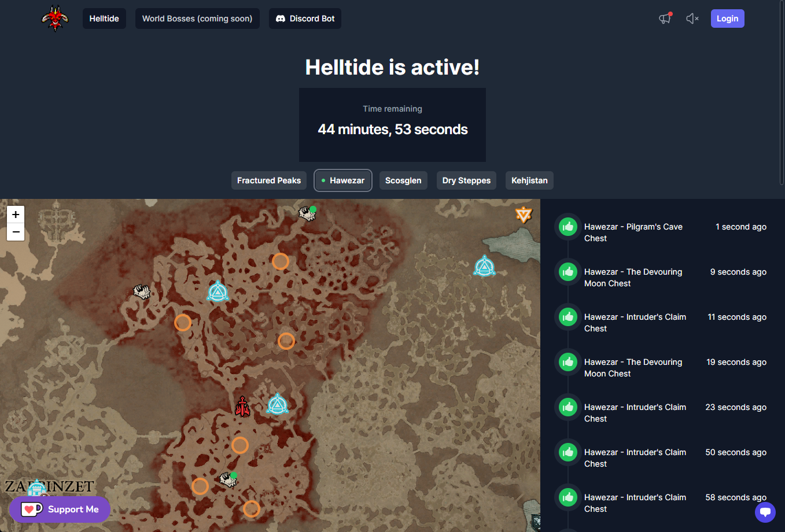Viewport: 785px width, 532px height.
Task: Click thumbs-up for Pilgram's Cave Chest
Action: click(568, 227)
